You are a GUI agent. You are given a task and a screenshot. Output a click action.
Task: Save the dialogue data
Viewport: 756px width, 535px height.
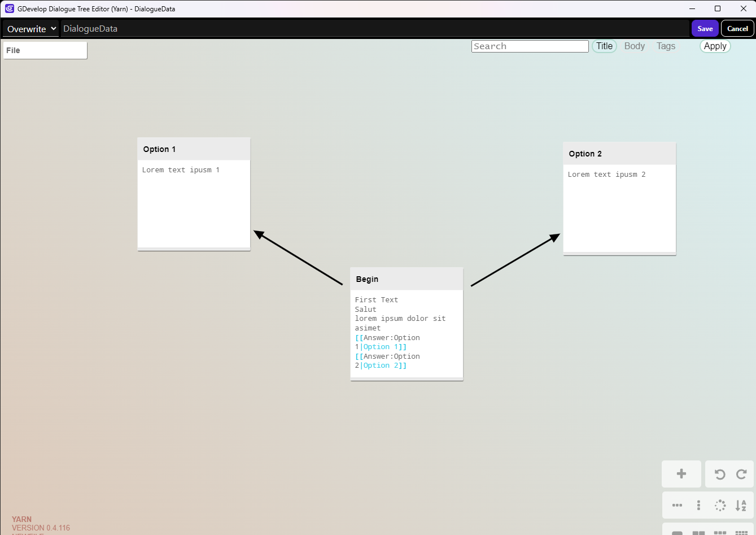705,28
